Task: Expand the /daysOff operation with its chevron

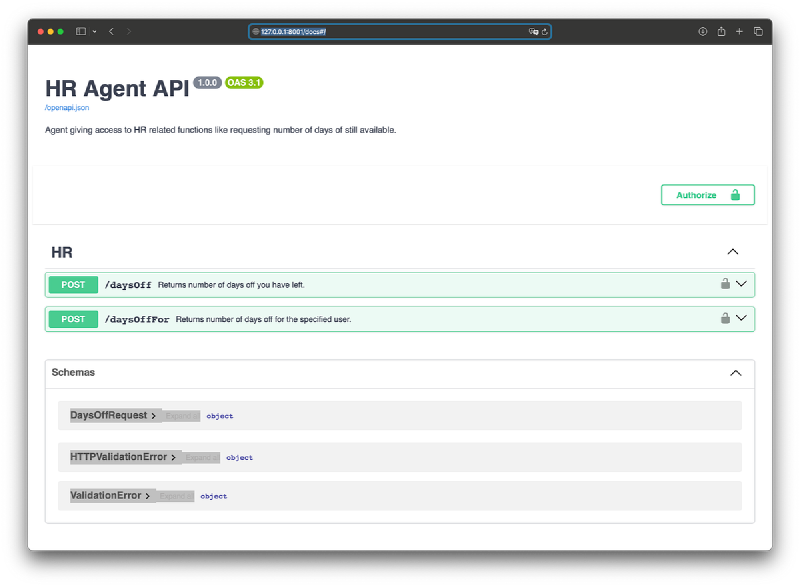Action: (741, 284)
